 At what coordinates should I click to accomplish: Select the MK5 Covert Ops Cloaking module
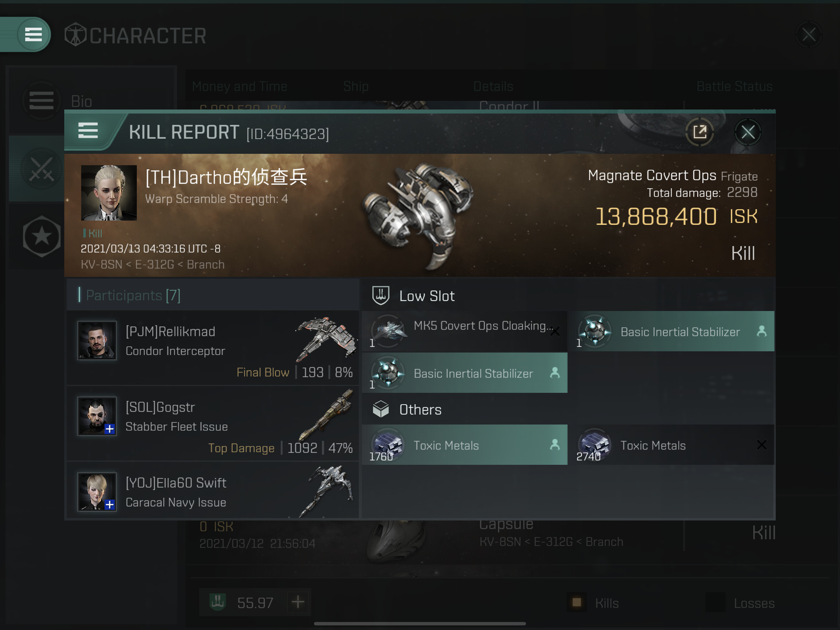pos(465,331)
